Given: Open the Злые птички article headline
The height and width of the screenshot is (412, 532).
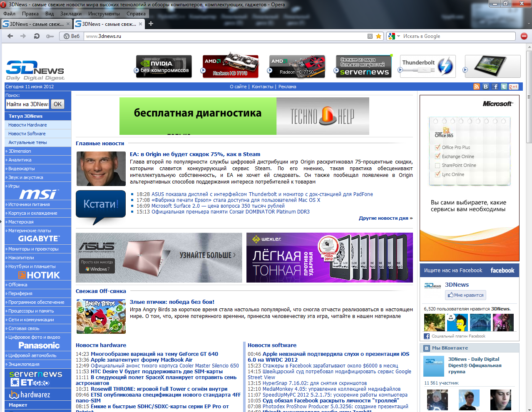Looking at the screenshot, I should 172,302.
